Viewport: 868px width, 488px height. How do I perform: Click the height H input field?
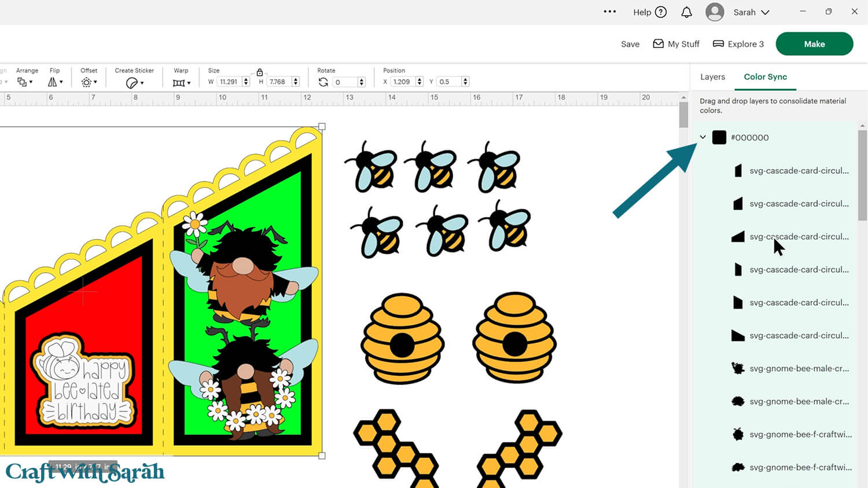point(280,82)
